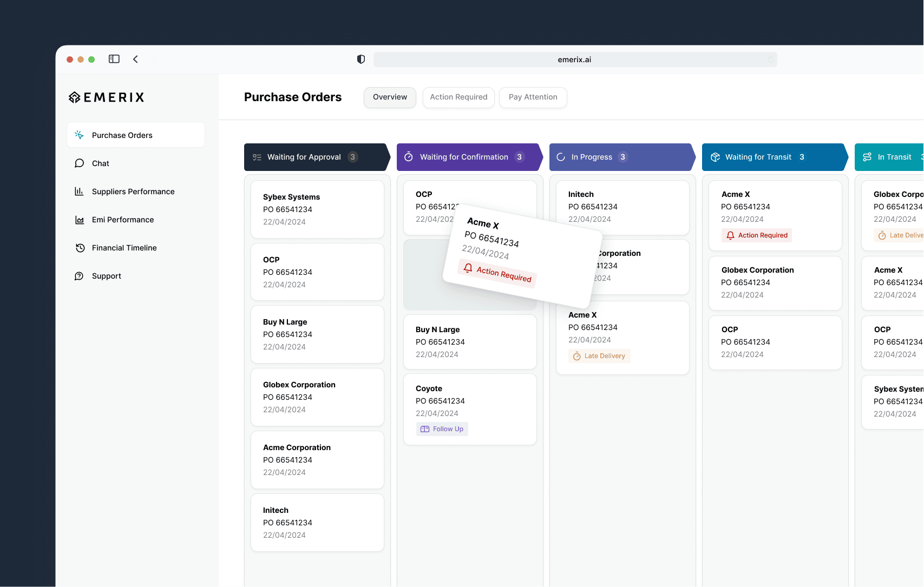
Task: Click the Late Delivery stopwatch icon on Acme X
Action: click(x=577, y=356)
